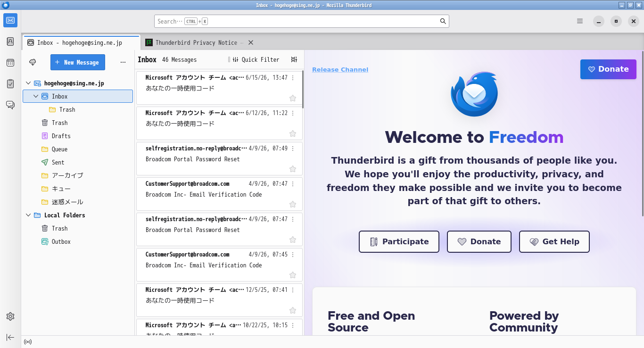Viewport: 644px width, 348px height.
Task: Star the 07:47 Broadcom Password Reset message
Action: coord(293,240)
